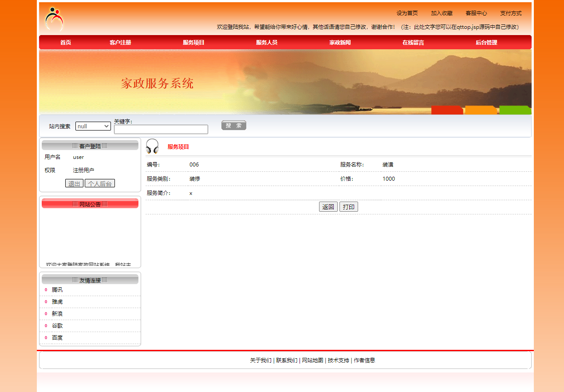Viewport: 564px width, 392px height.
Task: Open the 家政新闻 menu item
Action: 340,42
